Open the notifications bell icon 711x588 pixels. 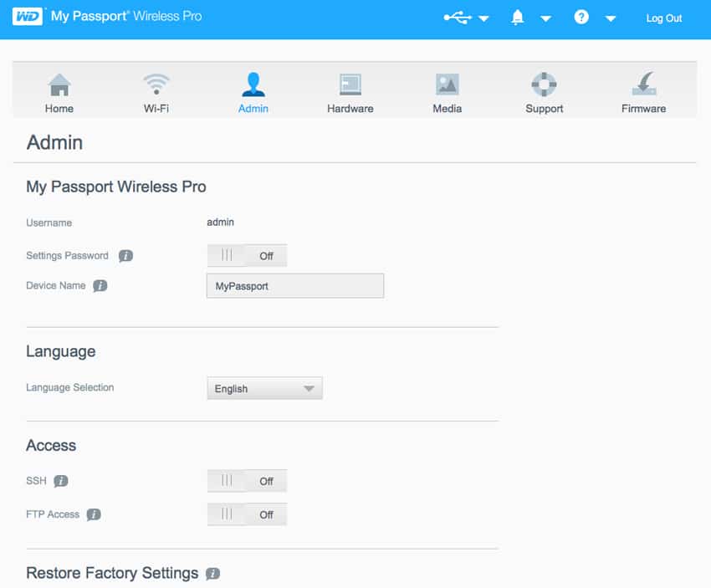518,18
